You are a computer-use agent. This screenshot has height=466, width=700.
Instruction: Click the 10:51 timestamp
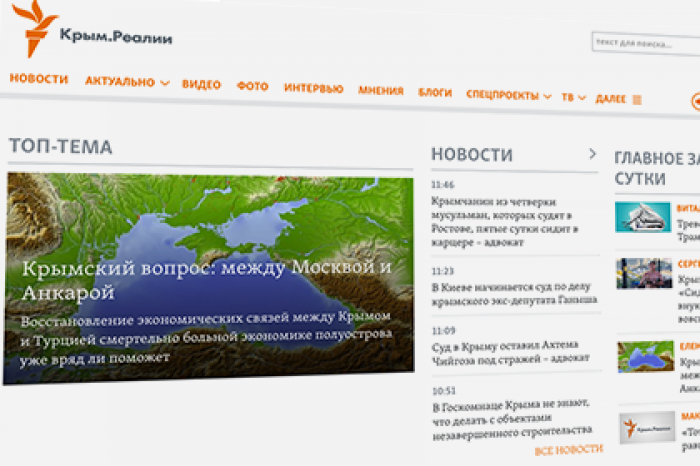(x=444, y=391)
